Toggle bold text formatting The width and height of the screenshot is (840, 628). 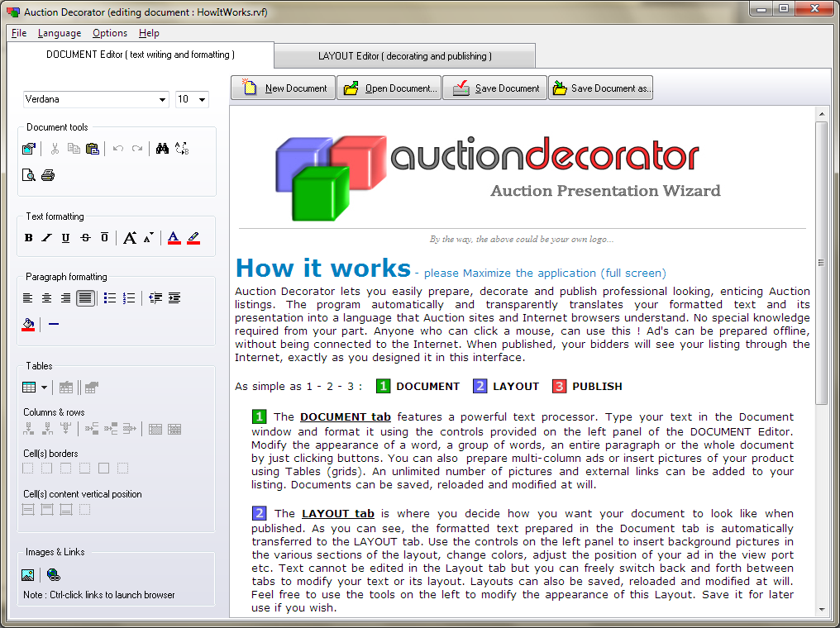coord(29,238)
